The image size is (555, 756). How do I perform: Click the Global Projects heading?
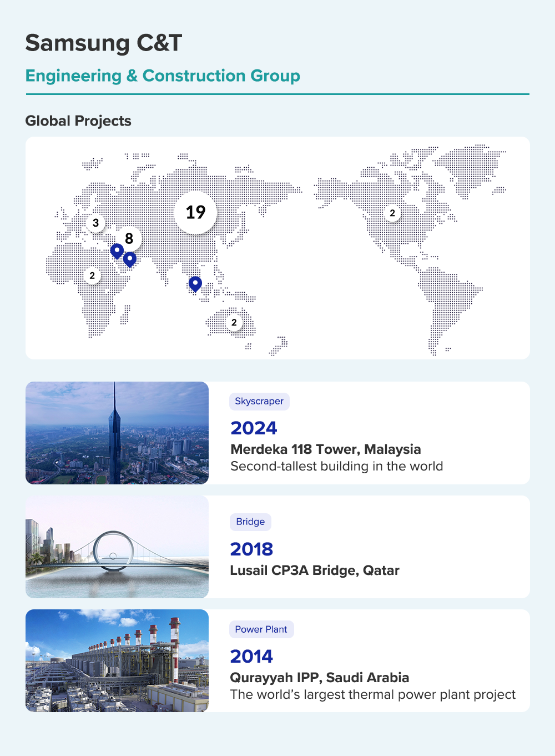[x=78, y=121]
